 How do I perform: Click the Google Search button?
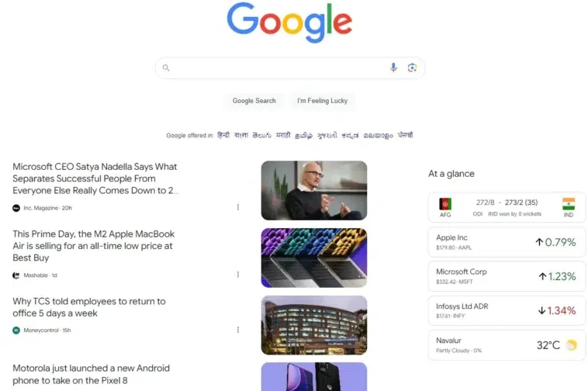click(x=254, y=101)
